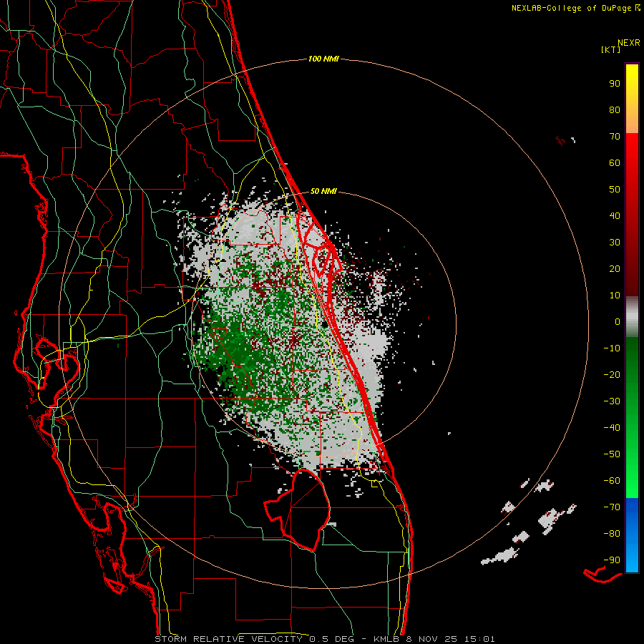Click the 0 value on velocity scale
644x644 pixels.
(618, 322)
